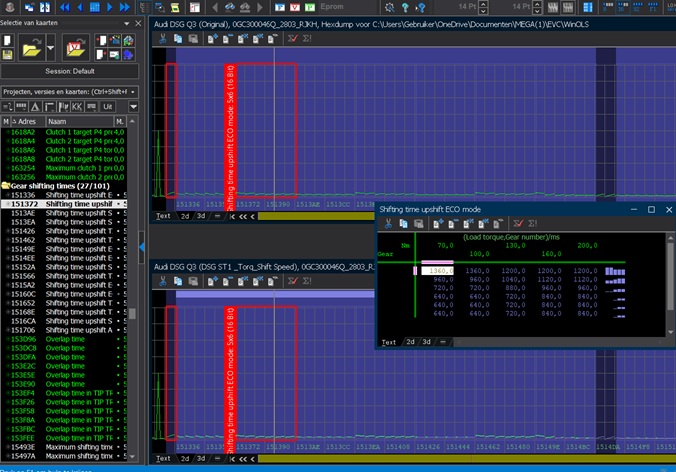Click the red checkmark sigma icon in Original hexdump toolbar

[x=293, y=39]
